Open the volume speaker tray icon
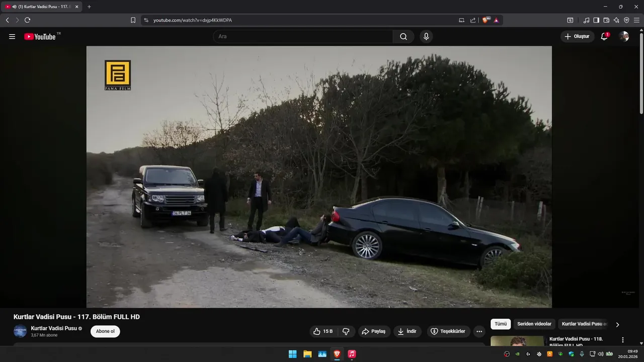Viewport: 644px width, 362px height. point(600,354)
